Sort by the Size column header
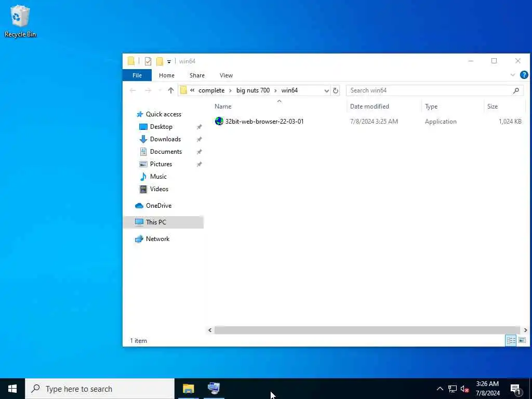 [x=493, y=106]
